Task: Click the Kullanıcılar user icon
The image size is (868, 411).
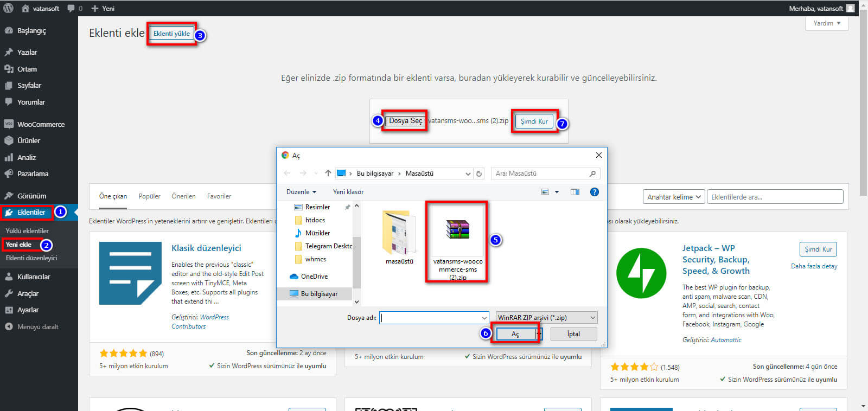Action: pyautogui.click(x=9, y=277)
